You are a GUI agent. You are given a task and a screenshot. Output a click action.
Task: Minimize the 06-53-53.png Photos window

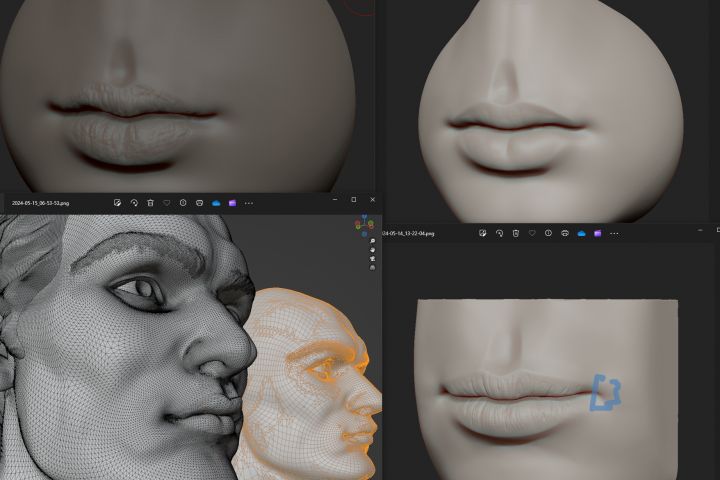pos(335,200)
